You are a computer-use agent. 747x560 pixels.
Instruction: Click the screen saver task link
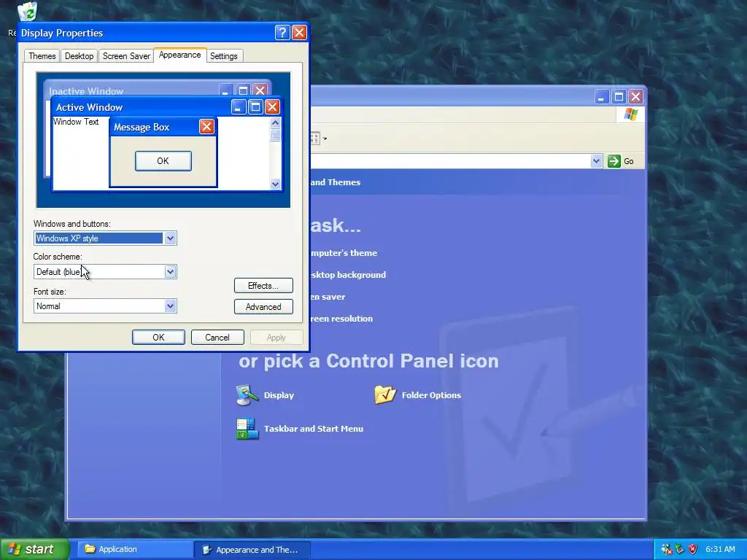(x=328, y=297)
